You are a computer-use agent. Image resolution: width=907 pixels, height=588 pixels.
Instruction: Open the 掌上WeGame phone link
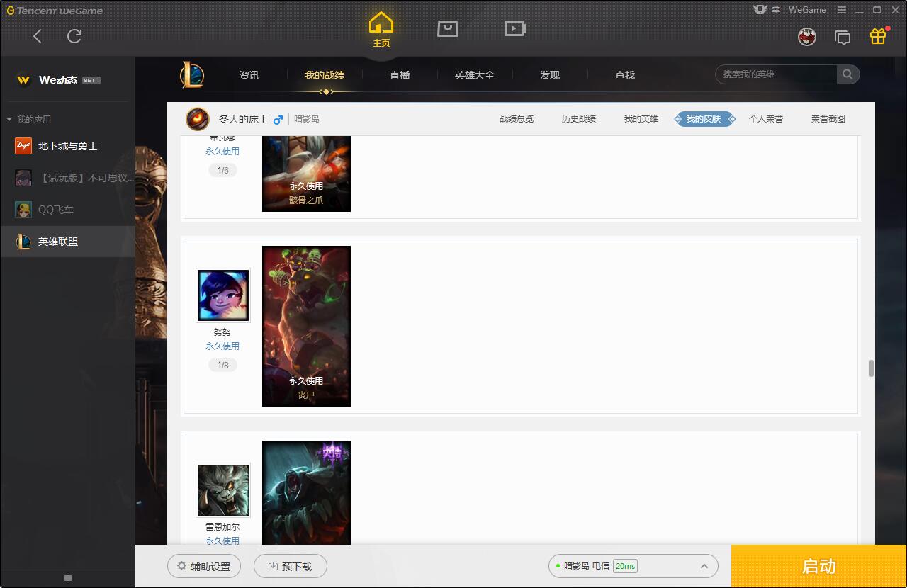(790, 10)
